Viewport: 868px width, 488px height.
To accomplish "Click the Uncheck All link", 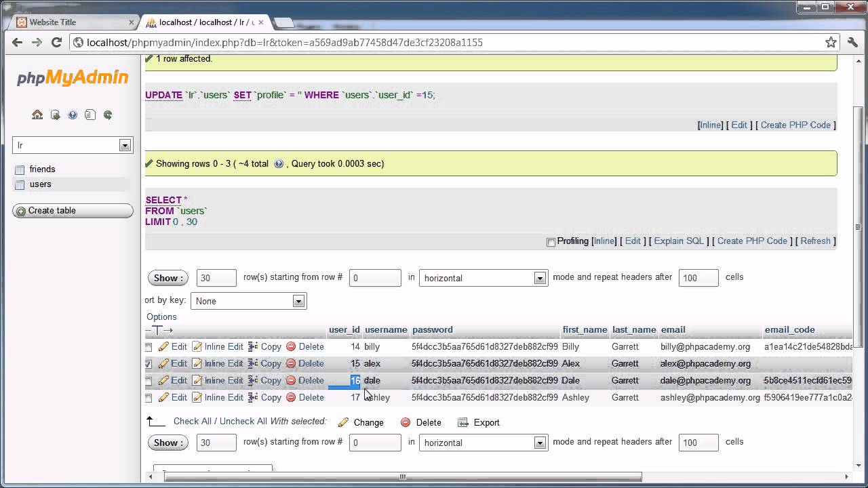I will [x=243, y=421].
